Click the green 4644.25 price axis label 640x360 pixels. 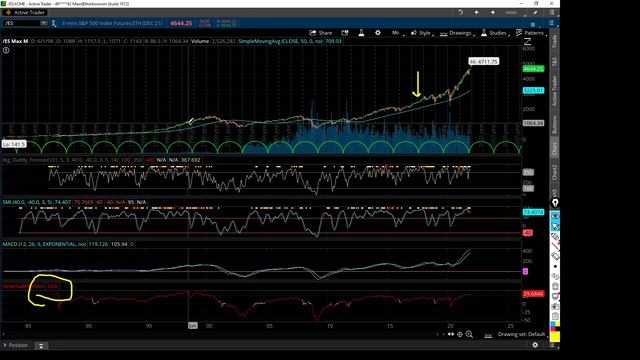click(533, 69)
